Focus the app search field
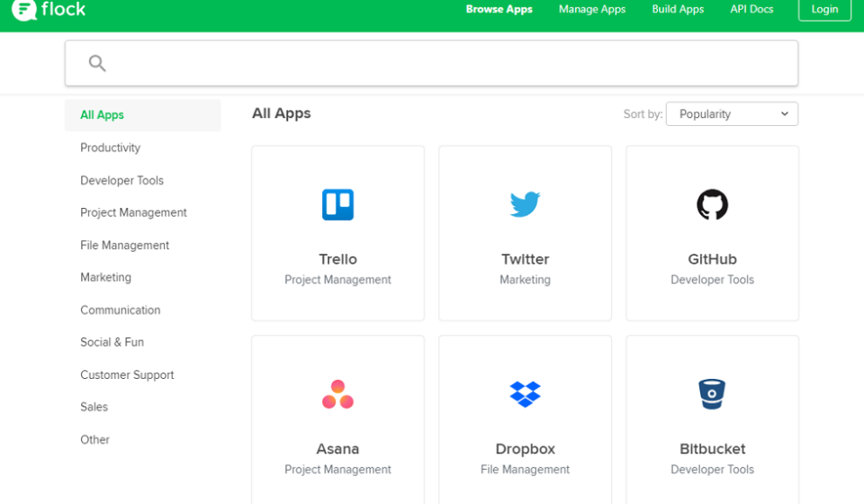This screenshot has height=504, width=864. click(x=431, y=63)
